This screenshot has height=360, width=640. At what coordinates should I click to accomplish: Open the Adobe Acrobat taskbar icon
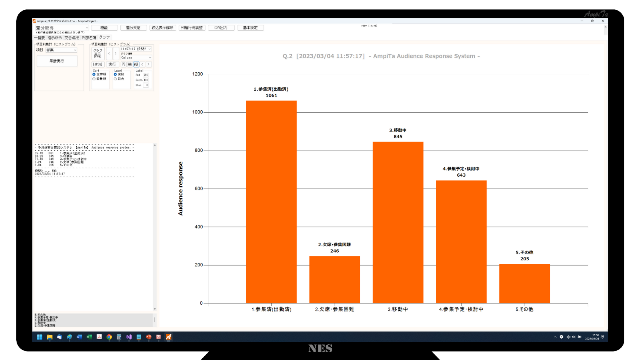point(99,336)
